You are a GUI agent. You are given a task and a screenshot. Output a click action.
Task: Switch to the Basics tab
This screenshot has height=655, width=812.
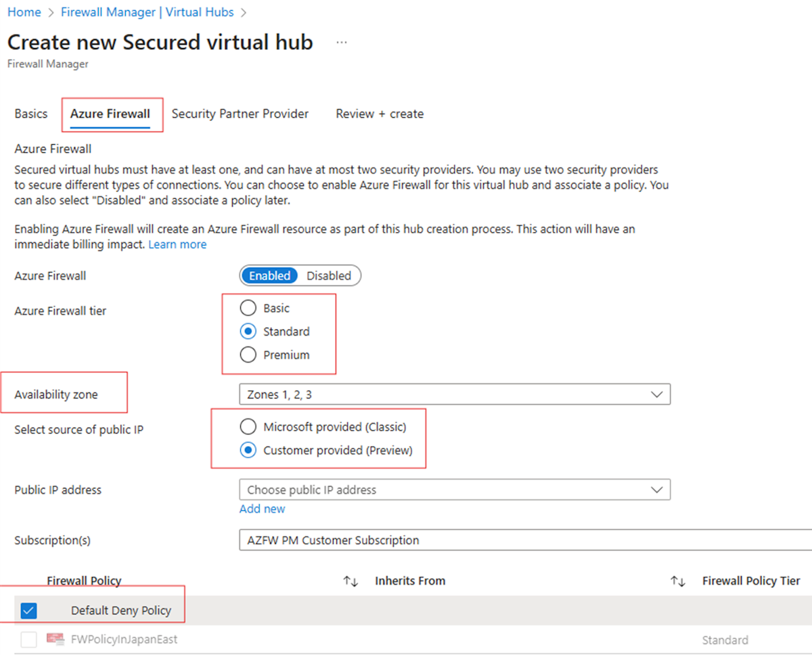31,114
